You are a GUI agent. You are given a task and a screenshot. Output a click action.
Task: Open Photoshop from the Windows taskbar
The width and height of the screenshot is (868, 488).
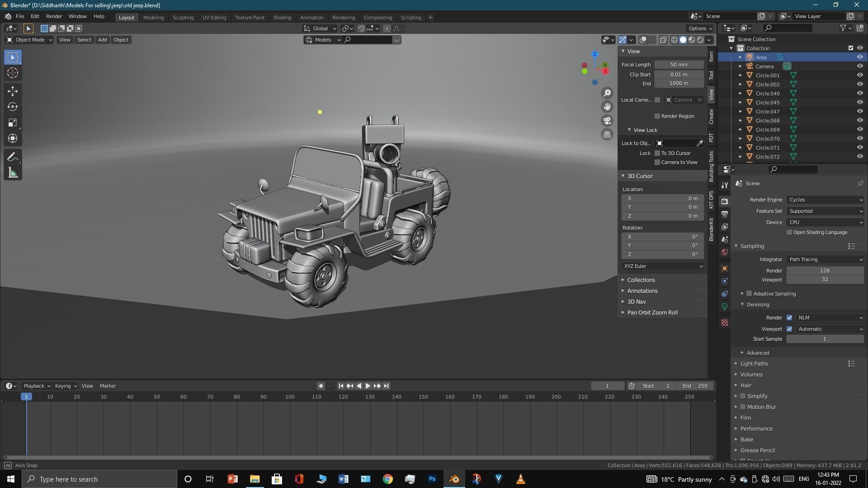(432, 479)
